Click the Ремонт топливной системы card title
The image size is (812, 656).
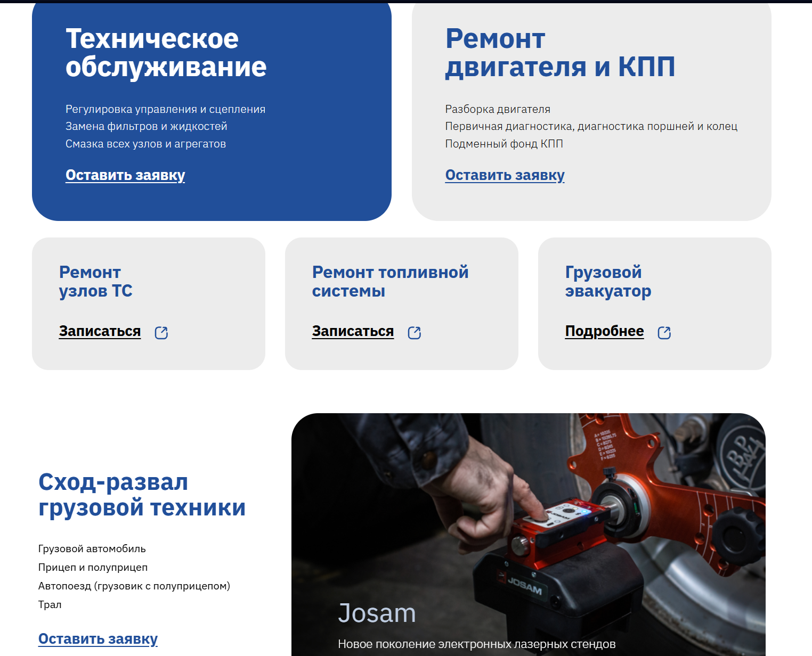[390, 282]
